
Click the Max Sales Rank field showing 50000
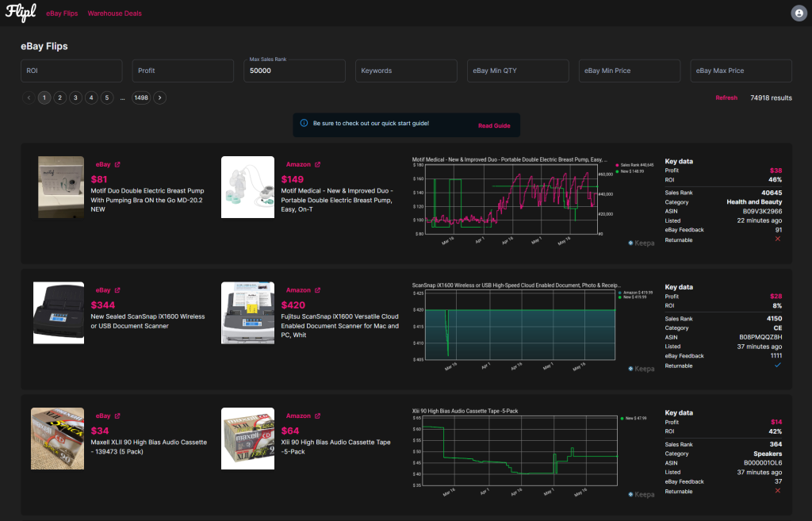(295, 71)
